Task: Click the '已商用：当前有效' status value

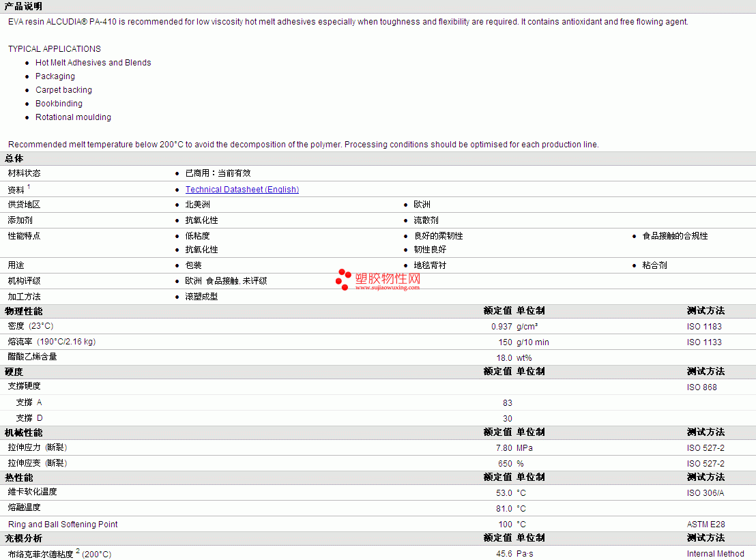Action: [x=218, y=173]
